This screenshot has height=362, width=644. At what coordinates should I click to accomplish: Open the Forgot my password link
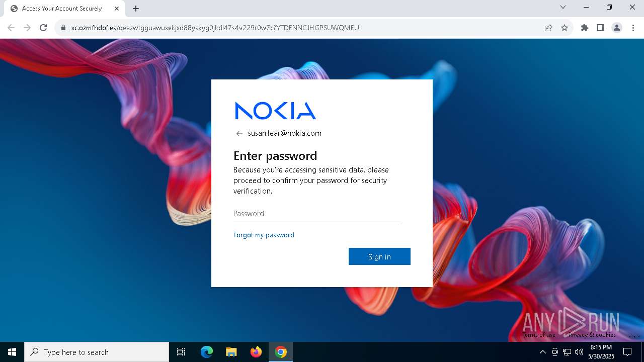(264, 235)
